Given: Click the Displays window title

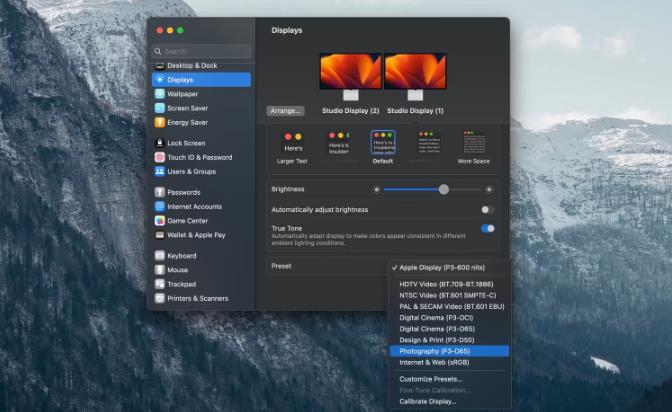Looking at the screenshot, I should click(287, 30).
